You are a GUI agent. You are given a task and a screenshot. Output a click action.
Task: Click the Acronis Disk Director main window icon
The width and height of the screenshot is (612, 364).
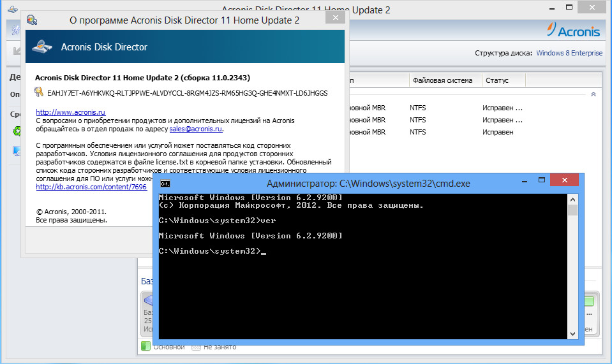[13, 10]
